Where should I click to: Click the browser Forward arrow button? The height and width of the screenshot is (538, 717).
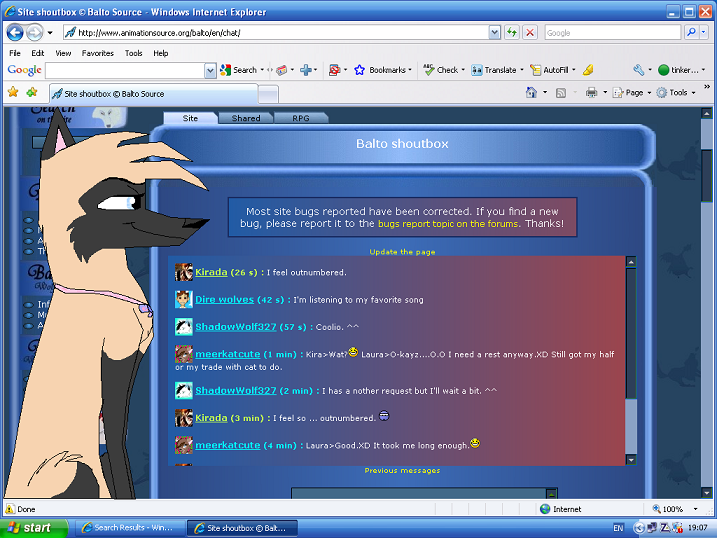35,32
